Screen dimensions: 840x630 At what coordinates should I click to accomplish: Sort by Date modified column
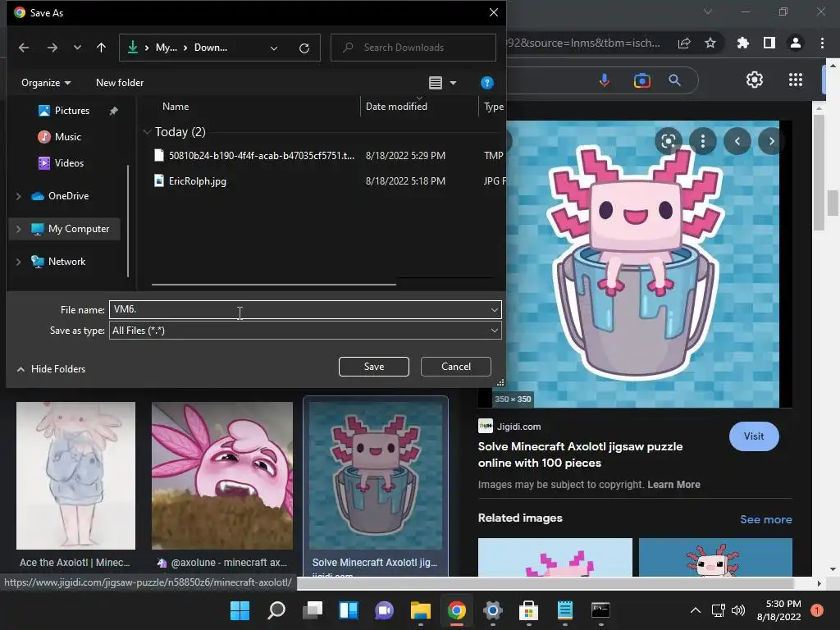[396, 107]
